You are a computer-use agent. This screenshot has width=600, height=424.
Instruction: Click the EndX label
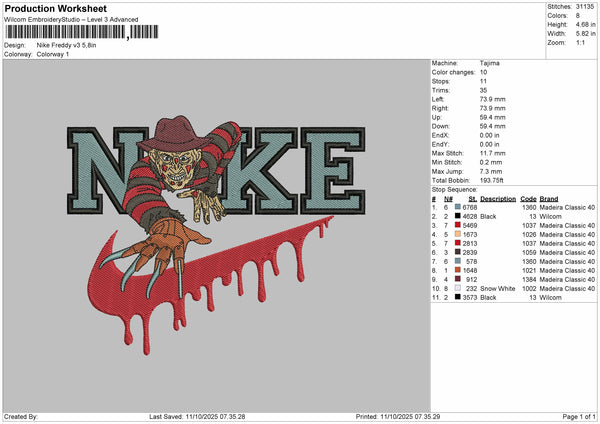(x=440, y=135)
